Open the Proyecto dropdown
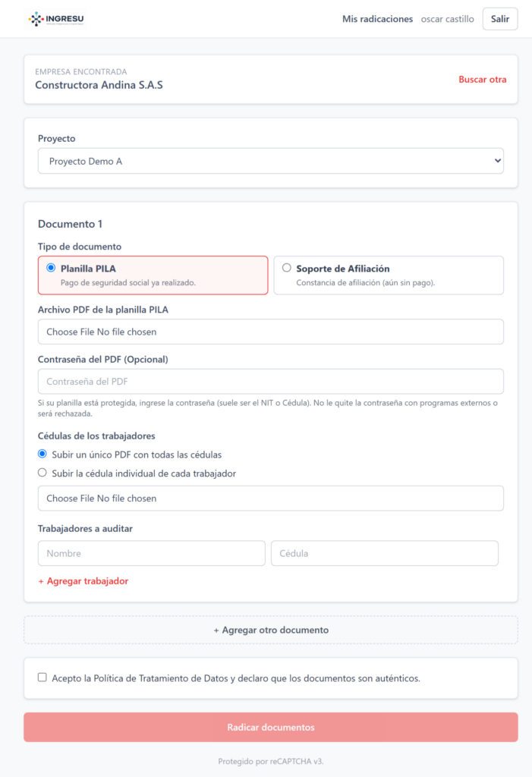Screen dimensions: 532x777 click(x=271, y=161)
